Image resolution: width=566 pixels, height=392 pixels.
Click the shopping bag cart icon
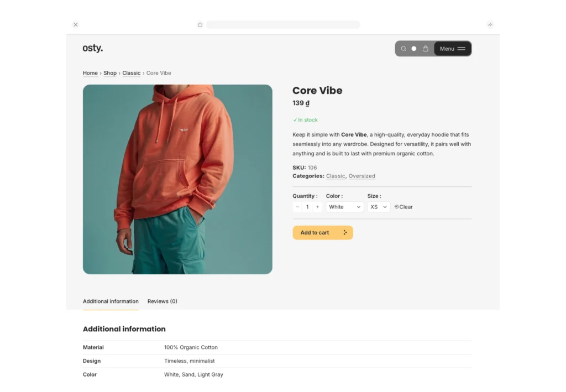point(426,49)
